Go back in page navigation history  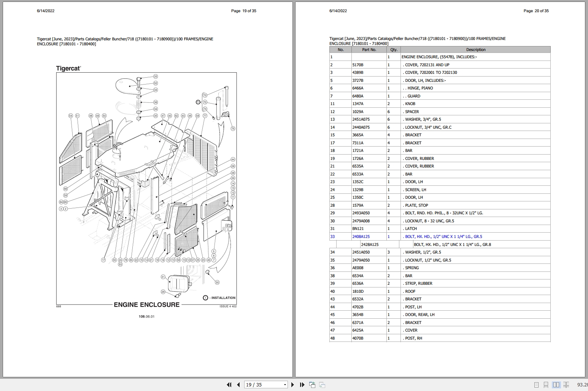coord(312,385)
